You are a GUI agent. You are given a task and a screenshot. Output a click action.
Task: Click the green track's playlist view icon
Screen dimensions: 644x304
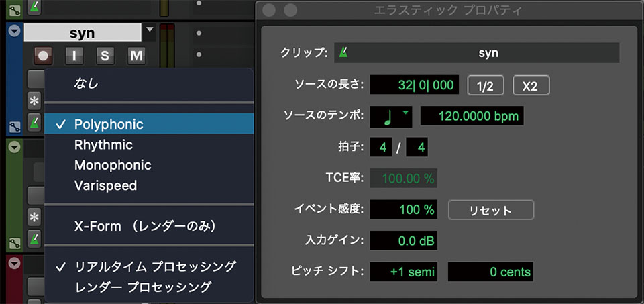coord(15,243)
